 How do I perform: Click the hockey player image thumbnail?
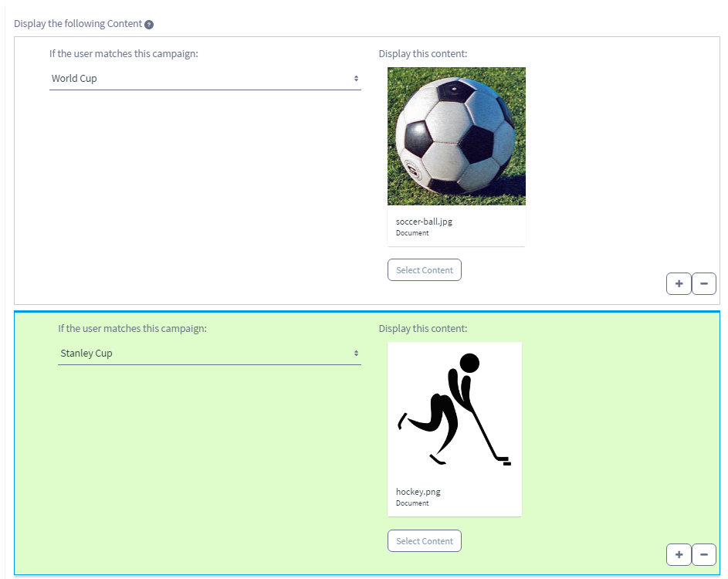pyautogui.click(x=455, y=409)
